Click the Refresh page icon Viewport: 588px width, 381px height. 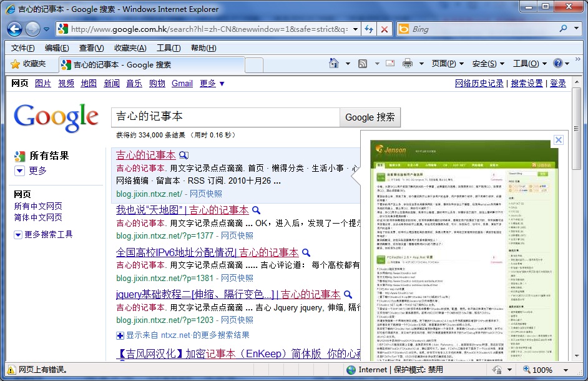click(369, 29)
